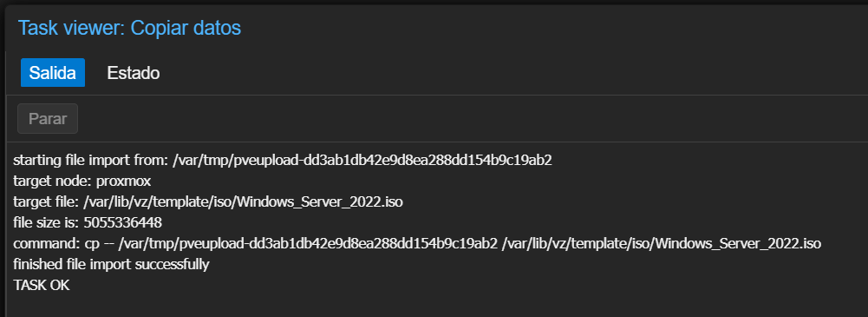Click the source pveupload path in command line

(x=308, y=244)
